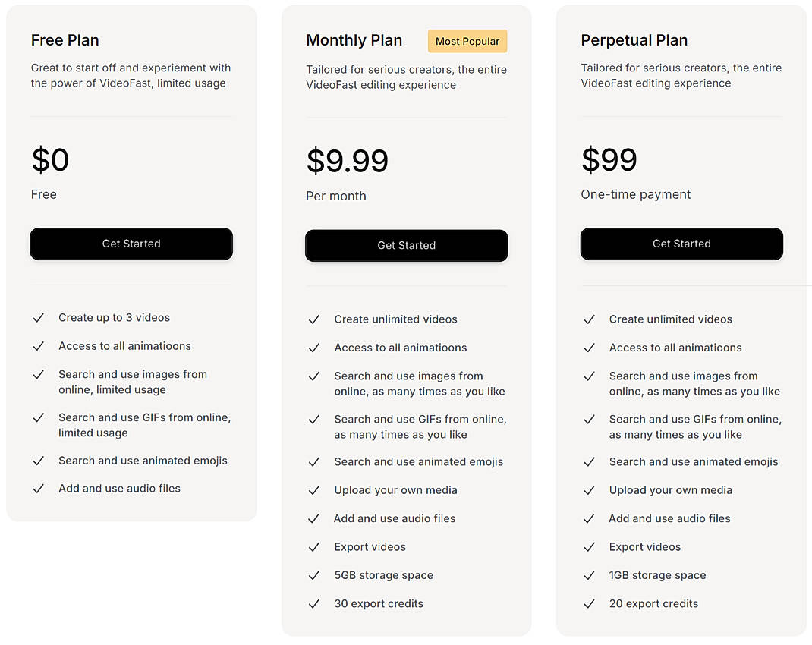Click the $99 one-time payment price

[609, 160]
